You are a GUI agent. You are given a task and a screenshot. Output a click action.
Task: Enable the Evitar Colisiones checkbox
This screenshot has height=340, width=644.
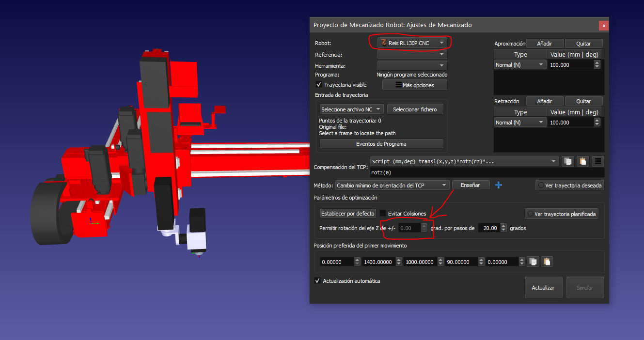(x=383, y=214)
